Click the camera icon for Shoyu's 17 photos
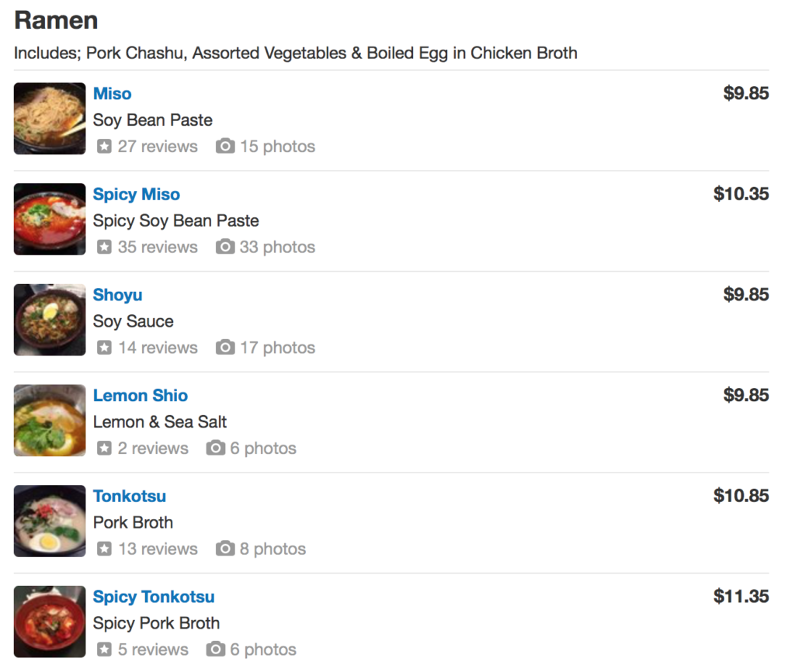The width and height of the screenshot is (795, 672). tap(225, 348)
